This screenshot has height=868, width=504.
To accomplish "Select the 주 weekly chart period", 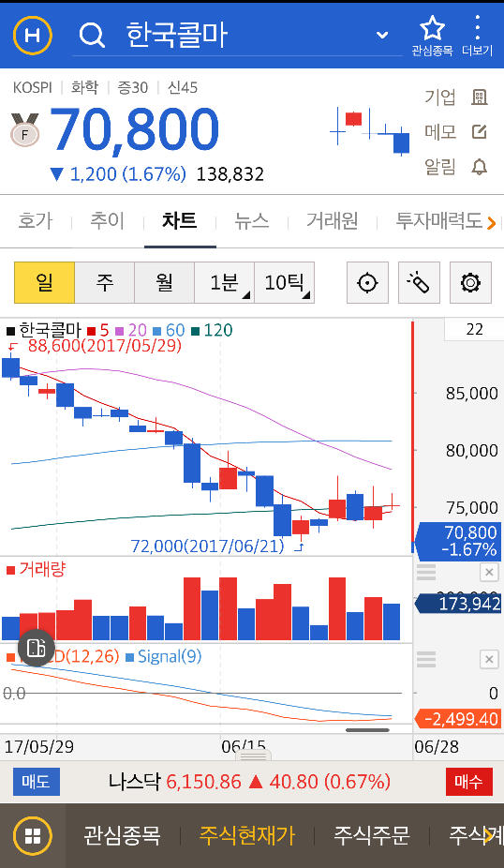I will coord(105,283).
